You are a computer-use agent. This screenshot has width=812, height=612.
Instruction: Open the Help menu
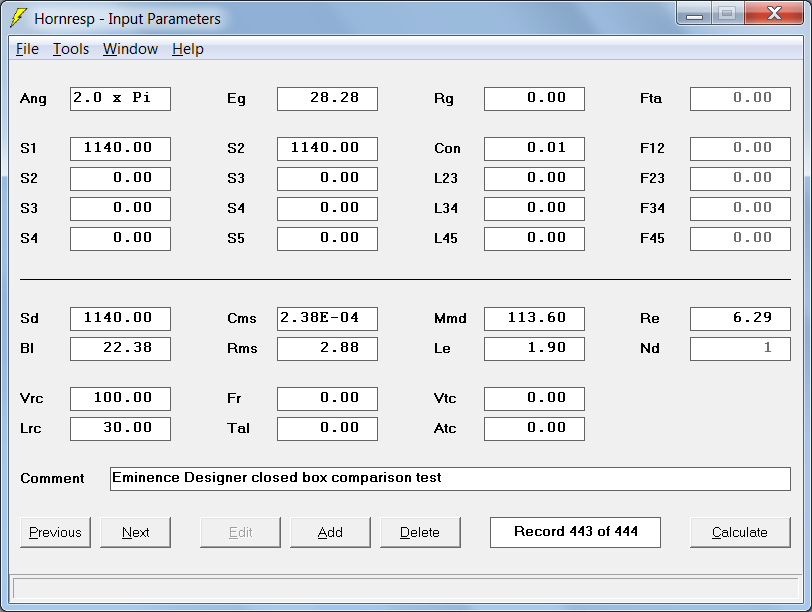click(x=187, y=49)
